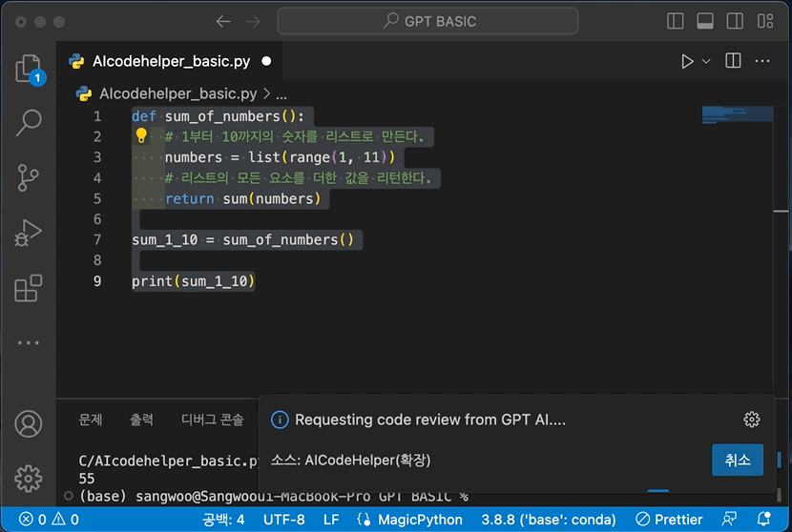Click the minimap code overview

click(737, 115)
